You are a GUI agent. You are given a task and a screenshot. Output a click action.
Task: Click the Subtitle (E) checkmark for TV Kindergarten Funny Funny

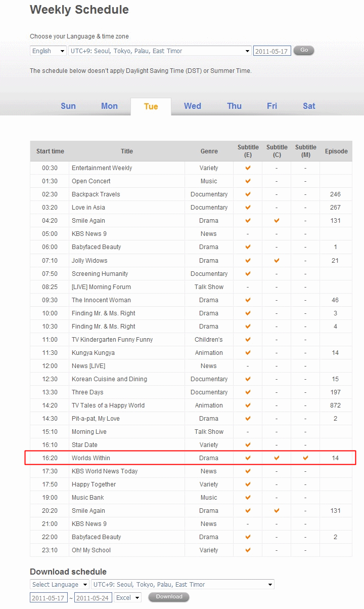coord(248,339)
